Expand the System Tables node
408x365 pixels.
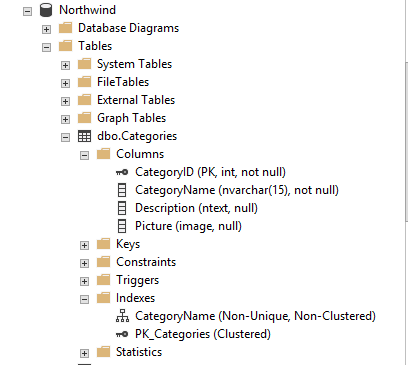pos(65,65)
